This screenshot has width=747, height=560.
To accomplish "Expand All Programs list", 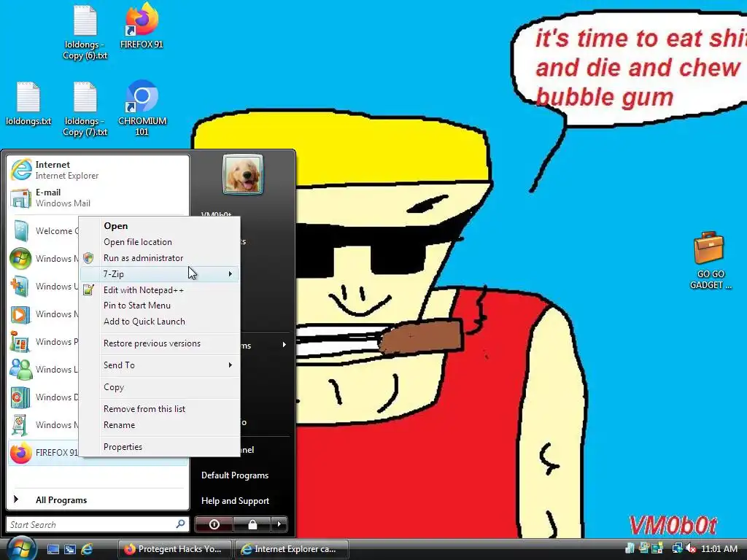I will tap(98, 500).
